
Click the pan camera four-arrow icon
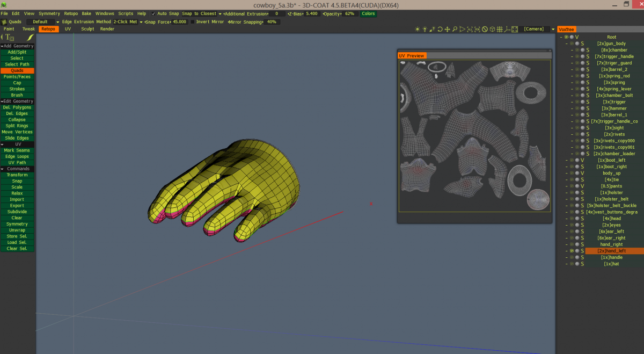tap(447, 29)
